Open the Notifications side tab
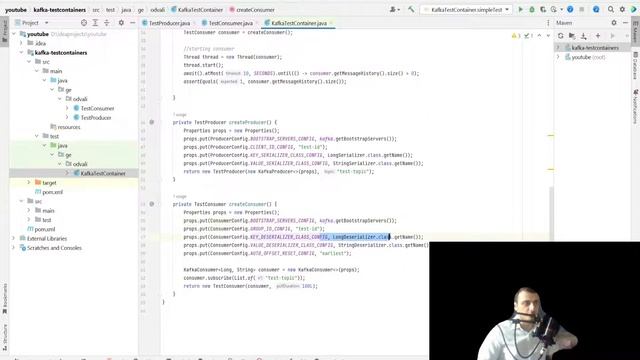Viewport: 640px width, 360px height. point(636,106)
